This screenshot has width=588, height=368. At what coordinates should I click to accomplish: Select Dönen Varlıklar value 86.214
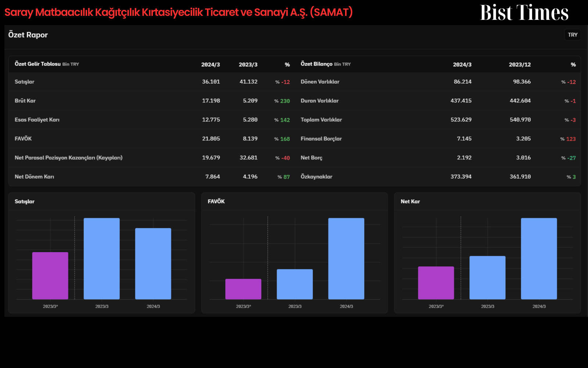462,82
